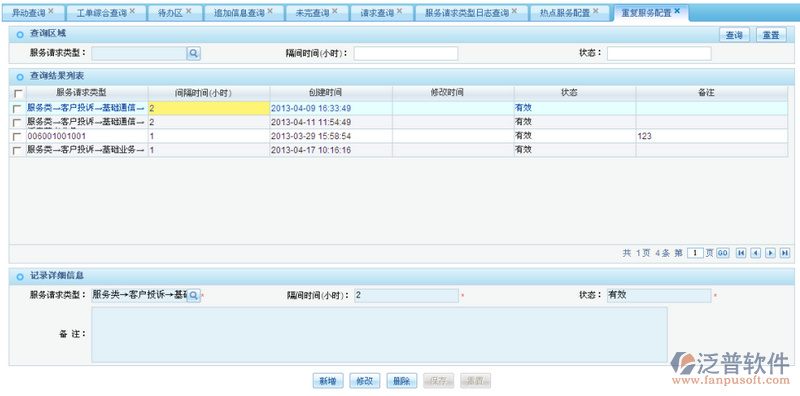Check the row for 006001001001
Viewport: 800px width, 396px height.
tap(18, 137)
